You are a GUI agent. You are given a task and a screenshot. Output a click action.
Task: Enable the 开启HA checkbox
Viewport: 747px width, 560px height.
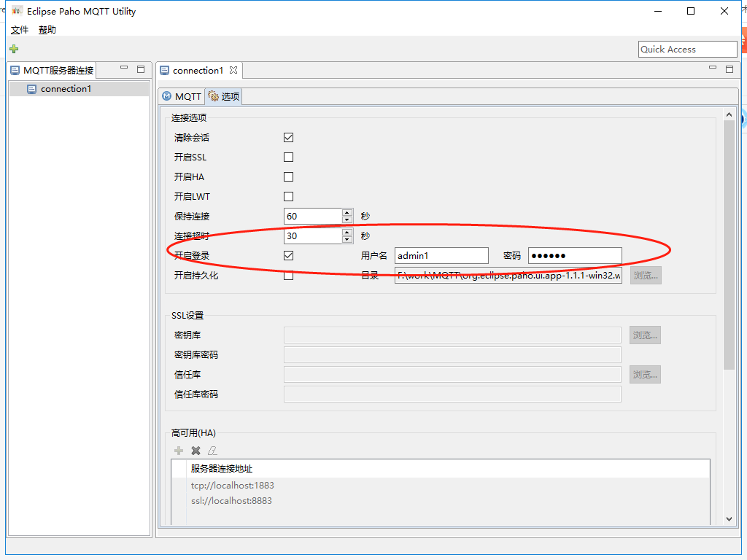click(288, 176)
